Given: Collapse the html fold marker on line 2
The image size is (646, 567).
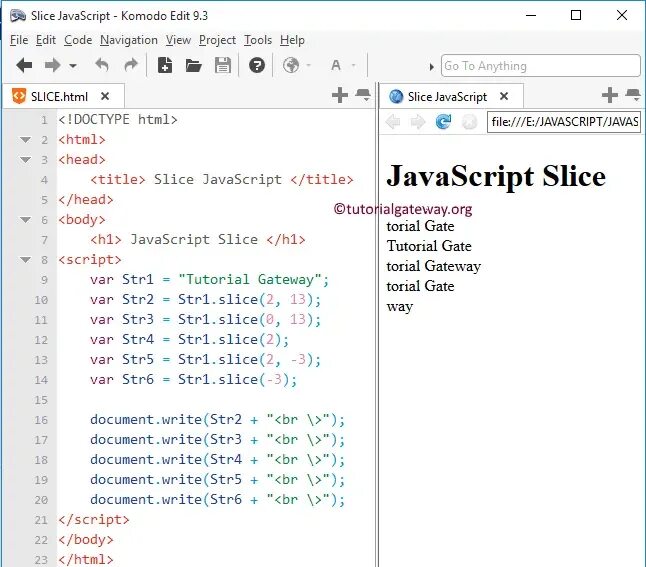Looking at the screenshot, I should [26, 140].
